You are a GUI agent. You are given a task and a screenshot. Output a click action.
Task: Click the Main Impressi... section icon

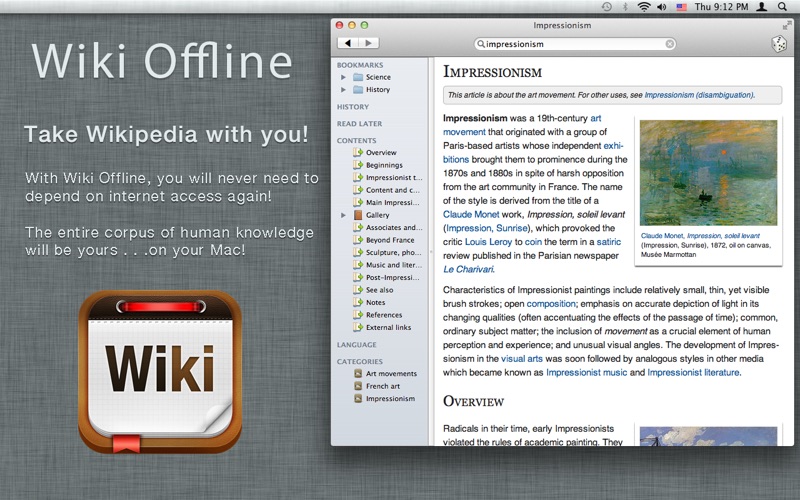(x=358, y=202)
